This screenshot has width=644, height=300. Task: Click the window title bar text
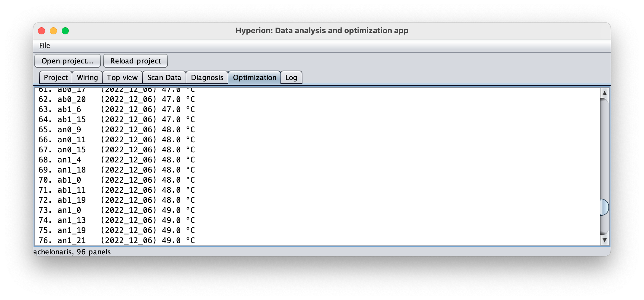(322, 31)
